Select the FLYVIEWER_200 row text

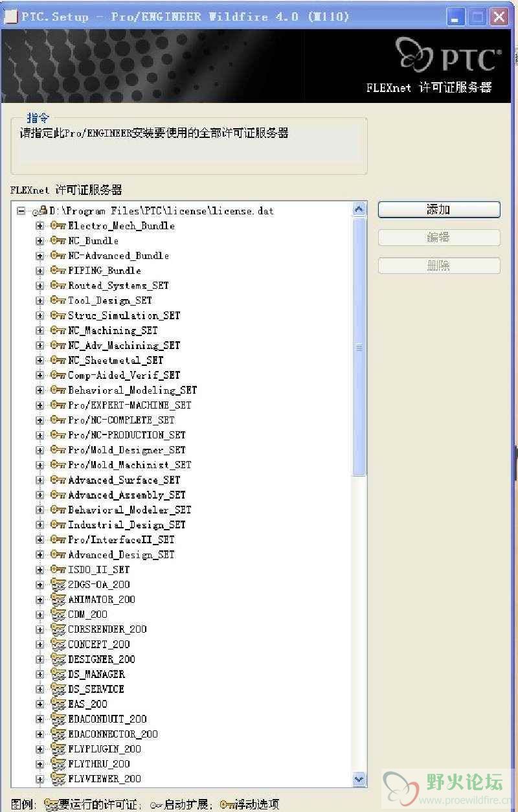(x=104, y=778)
